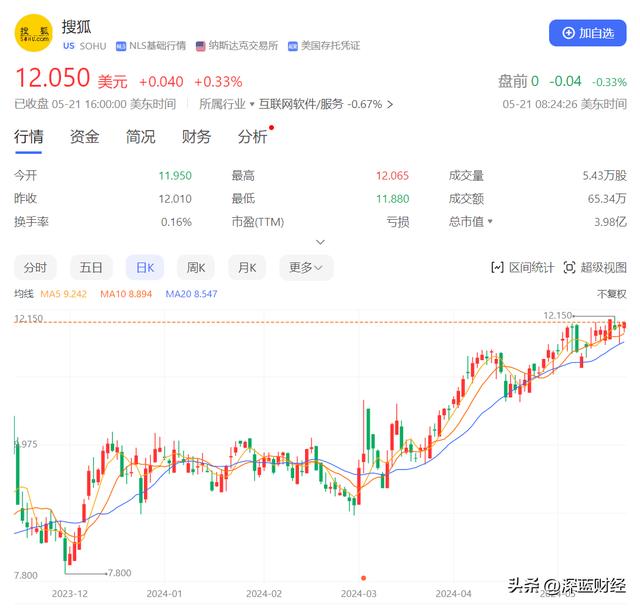
Task: Switch to the 财务 tab
Action: [196, 137]
